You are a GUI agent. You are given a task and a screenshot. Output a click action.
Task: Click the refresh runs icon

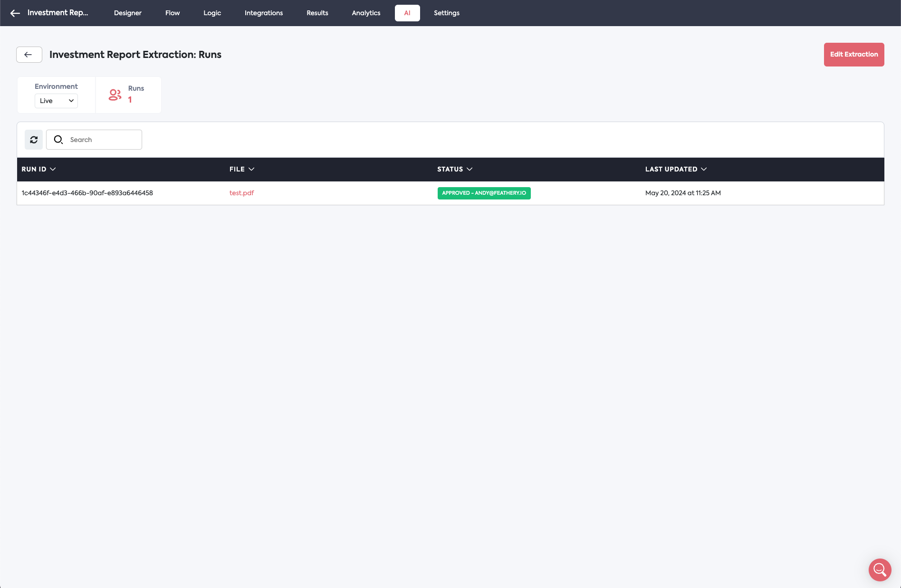coord(34,140)
